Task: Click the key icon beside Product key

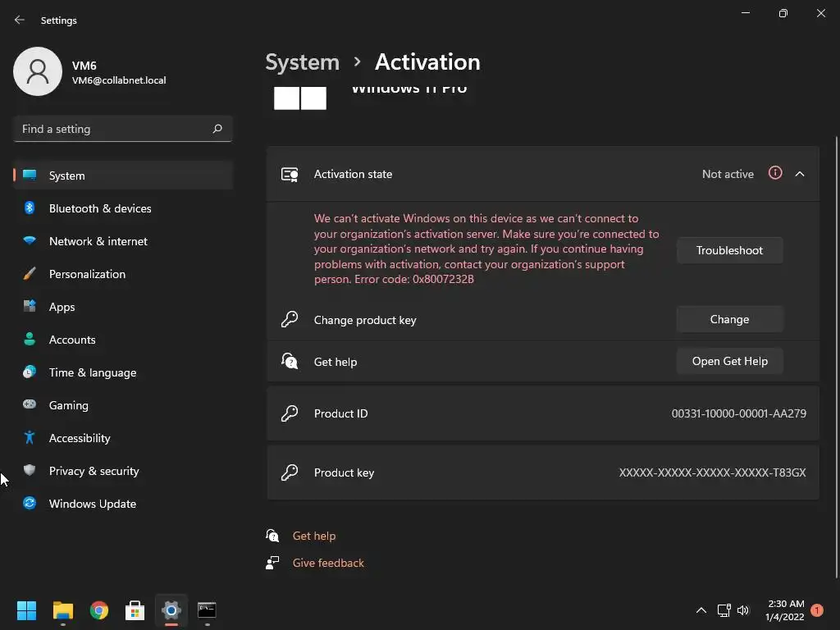Action: [290, 472]
